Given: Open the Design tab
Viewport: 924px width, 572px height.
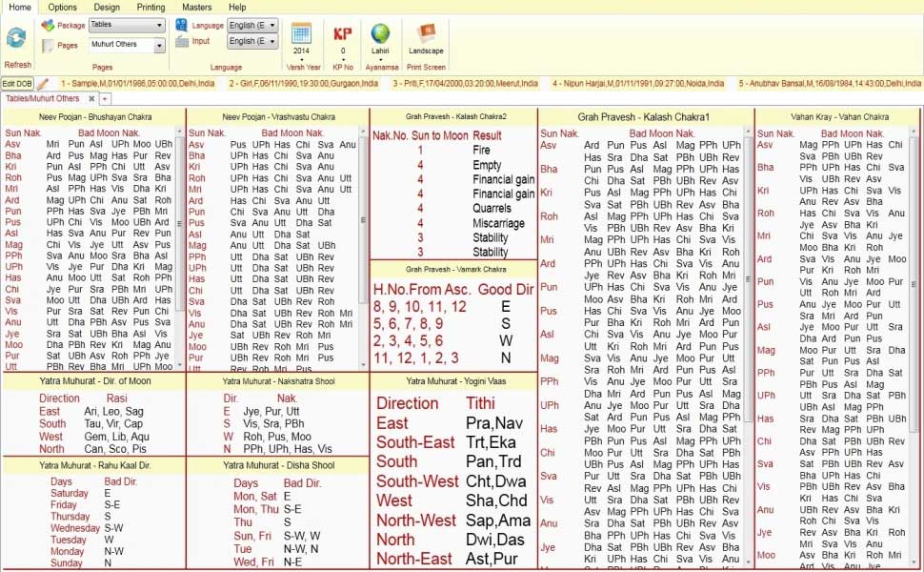Looking at the screenshot, I should 107,7.
